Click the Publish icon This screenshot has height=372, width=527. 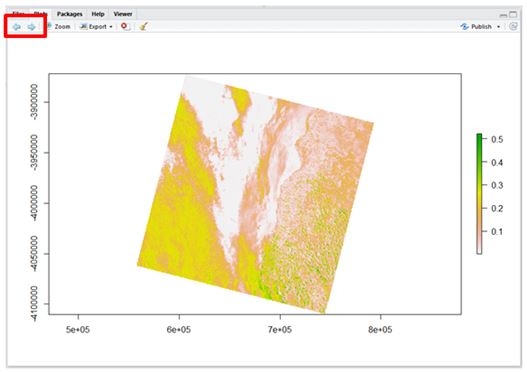[x=464, y=27]
